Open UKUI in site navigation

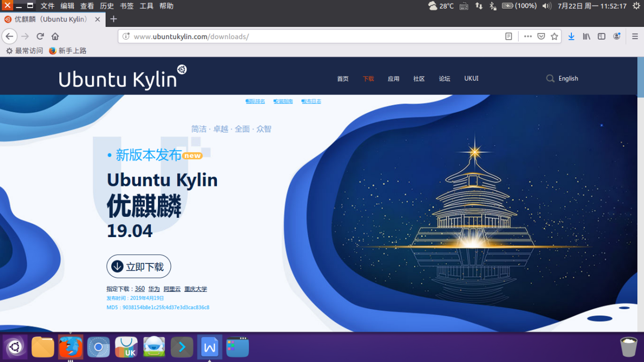(x=471, y=79)
